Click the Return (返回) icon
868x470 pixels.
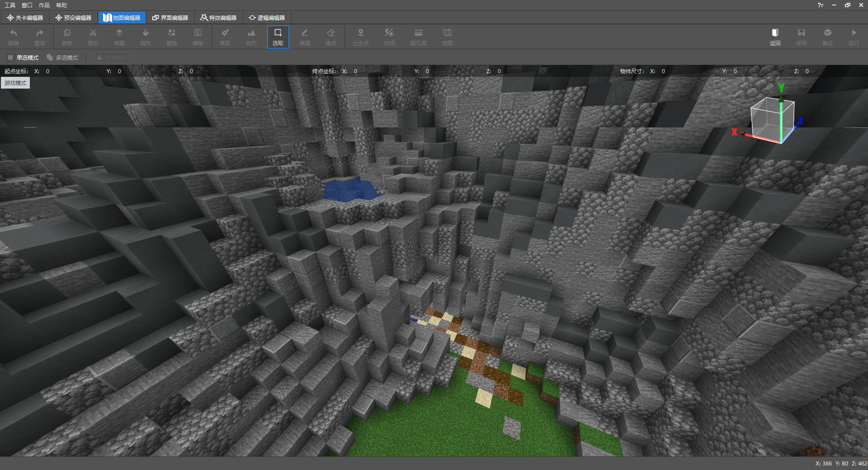tap(775, 37)
